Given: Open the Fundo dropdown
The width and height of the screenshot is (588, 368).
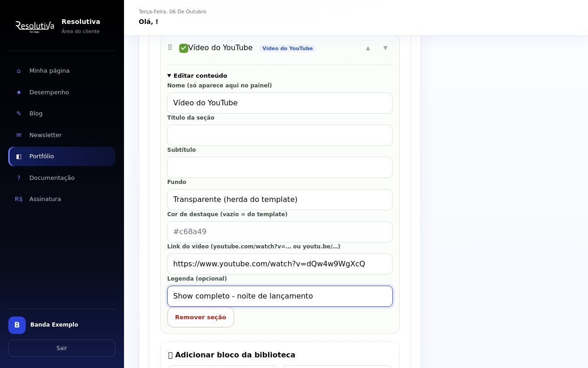Looking at the screenshot, I should [280, 200].
